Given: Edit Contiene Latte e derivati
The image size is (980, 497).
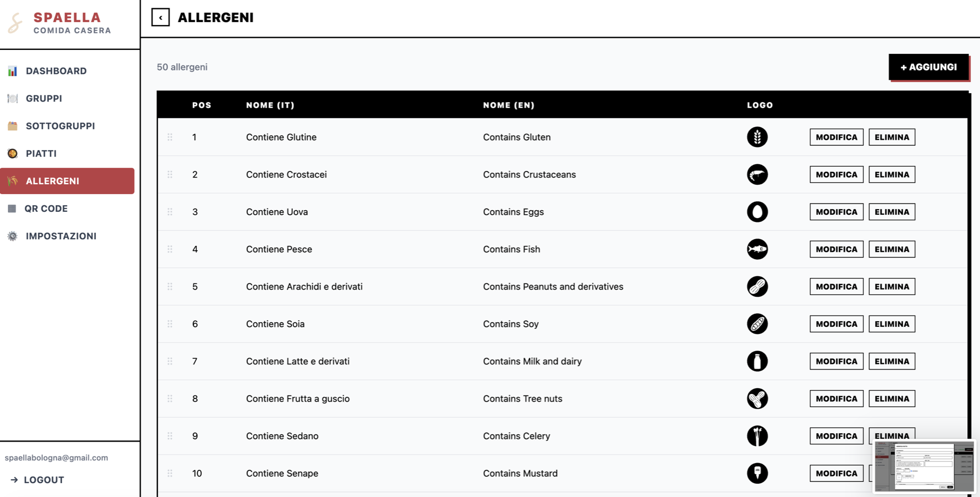Looking at the screenshot, I should click(836, 361).
